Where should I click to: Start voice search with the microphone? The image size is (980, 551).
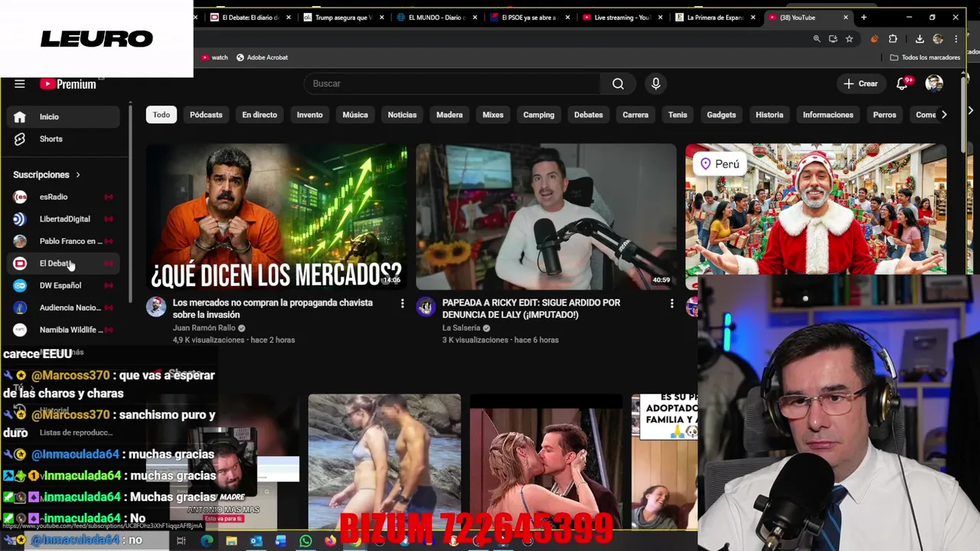pos(655,83)
